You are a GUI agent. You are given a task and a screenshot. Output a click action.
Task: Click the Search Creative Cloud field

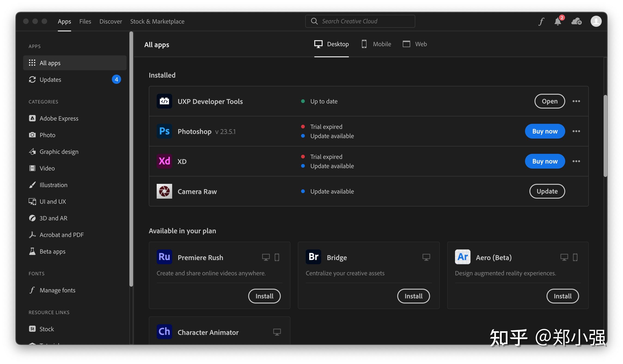pos(363,21)
